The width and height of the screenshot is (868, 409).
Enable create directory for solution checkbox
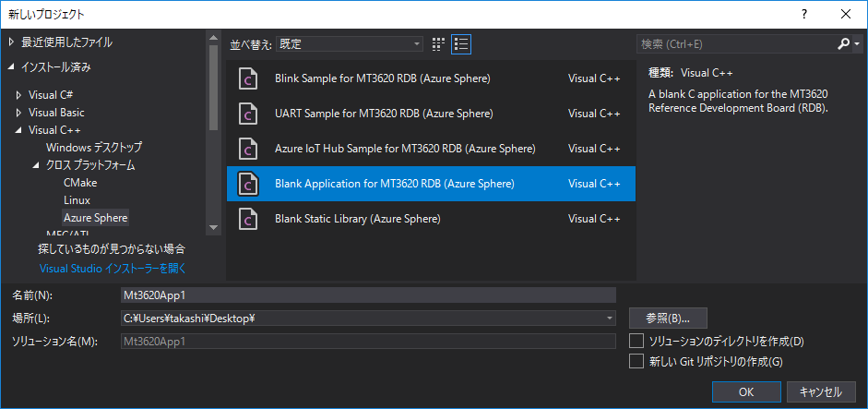636,341
